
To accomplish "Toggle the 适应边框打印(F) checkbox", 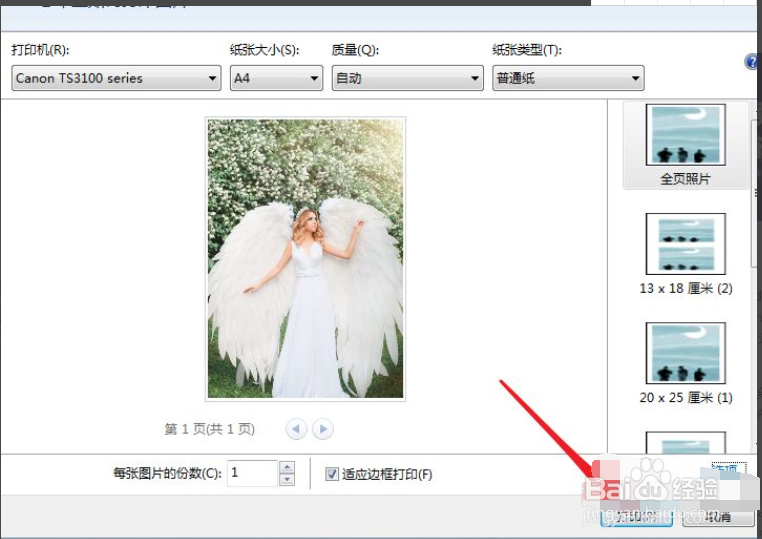I will pos(332,474).
